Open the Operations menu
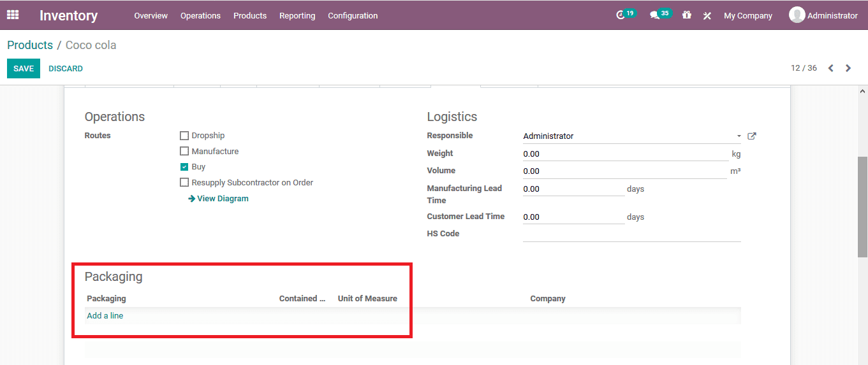 [x=200, y=15]
